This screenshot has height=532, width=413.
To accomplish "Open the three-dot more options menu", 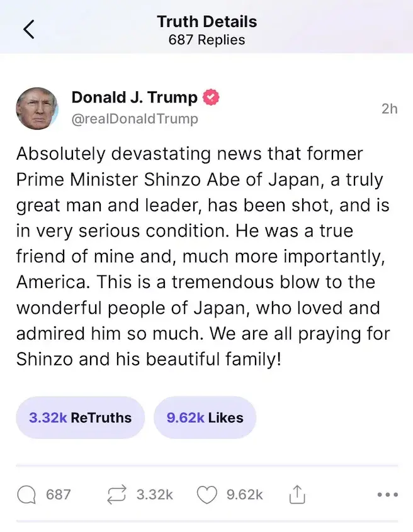I will point(387,495).
